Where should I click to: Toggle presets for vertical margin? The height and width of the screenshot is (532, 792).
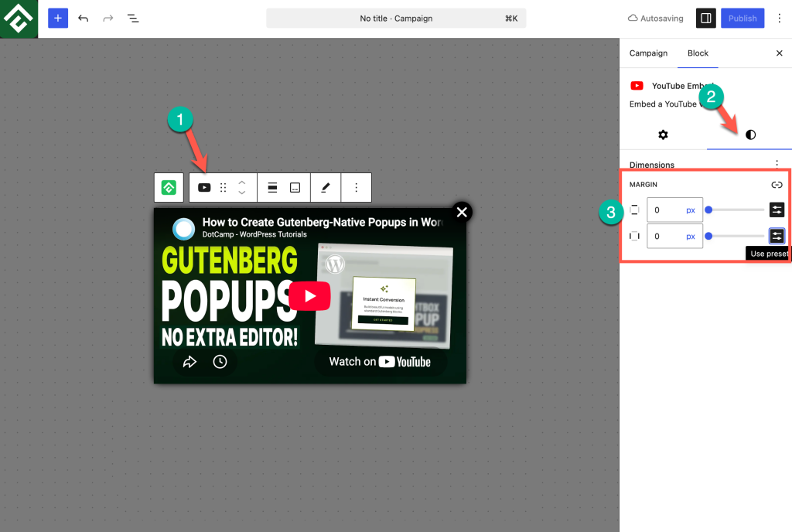coord(777,210)
